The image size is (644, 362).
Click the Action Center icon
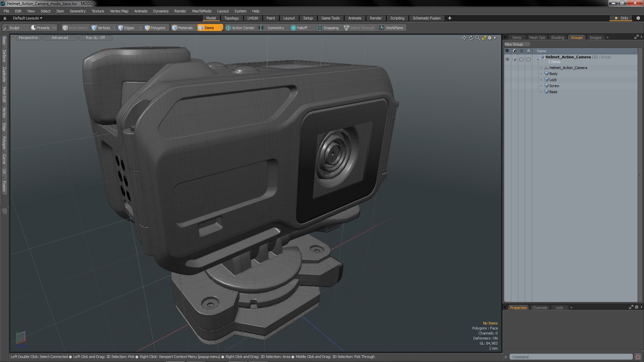228,28
